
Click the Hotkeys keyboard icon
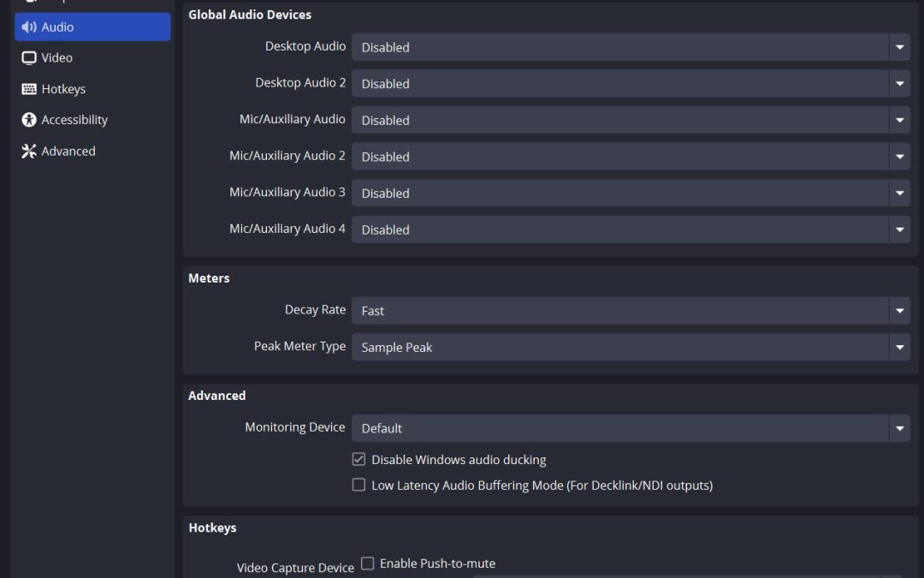pyautogui.click(x=29, y=89)
